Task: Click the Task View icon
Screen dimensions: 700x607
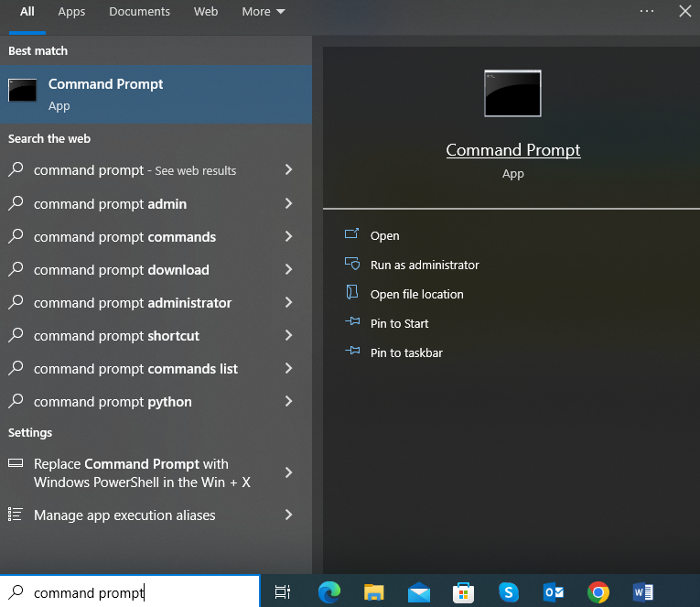Action: (282, 592)
